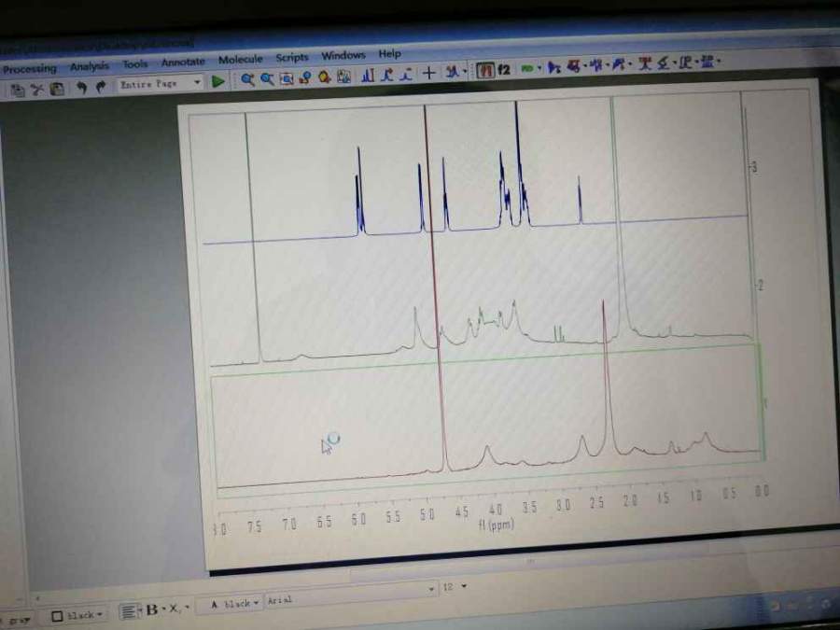Click the Fourier transform flag icon
Screen dimensions: 840x630
[554, 67]
